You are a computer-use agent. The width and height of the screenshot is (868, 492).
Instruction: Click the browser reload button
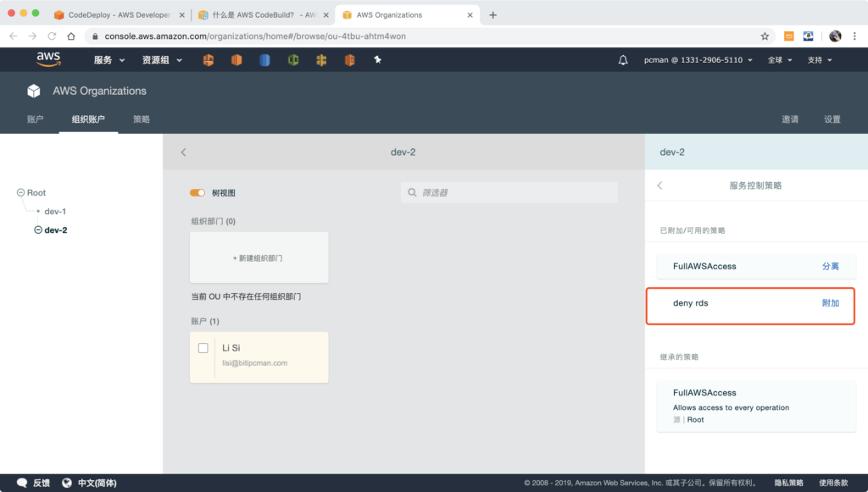(x=52, y=36)
